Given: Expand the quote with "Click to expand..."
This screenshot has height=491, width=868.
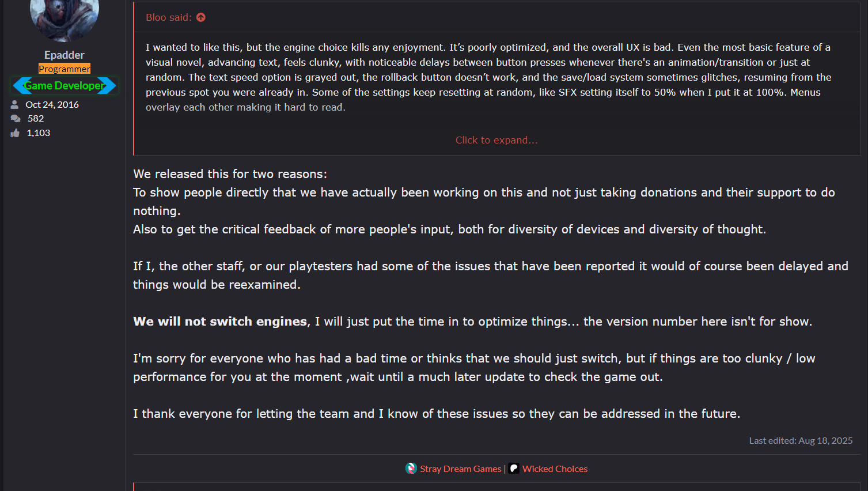Looking at the screenshot, I should click(496, 140).
